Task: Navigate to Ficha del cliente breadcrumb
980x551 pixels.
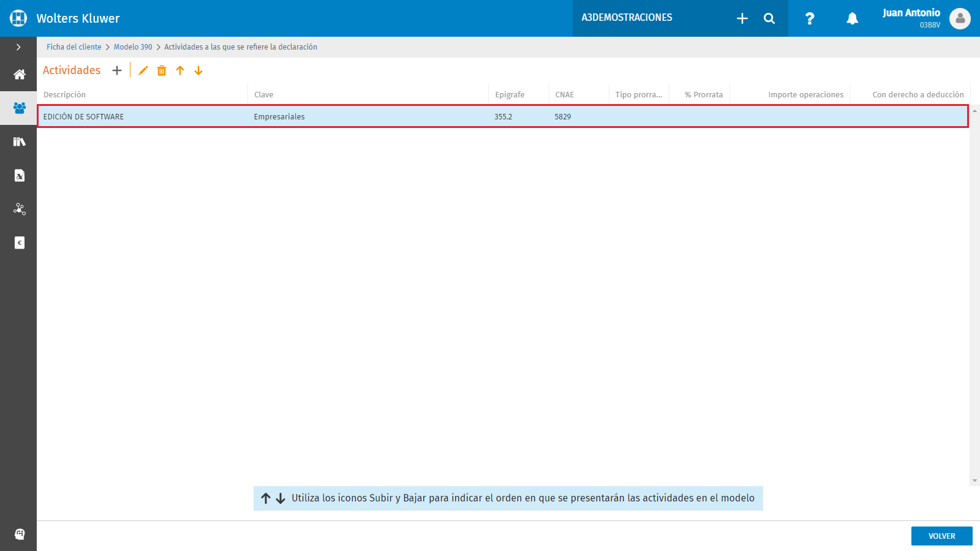Action: (x=73, y=47)
